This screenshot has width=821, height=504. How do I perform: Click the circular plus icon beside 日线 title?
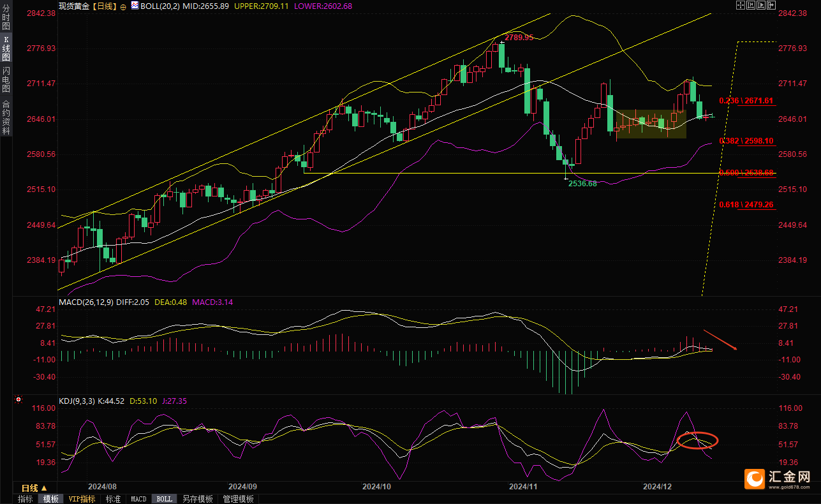click(123, 6)
